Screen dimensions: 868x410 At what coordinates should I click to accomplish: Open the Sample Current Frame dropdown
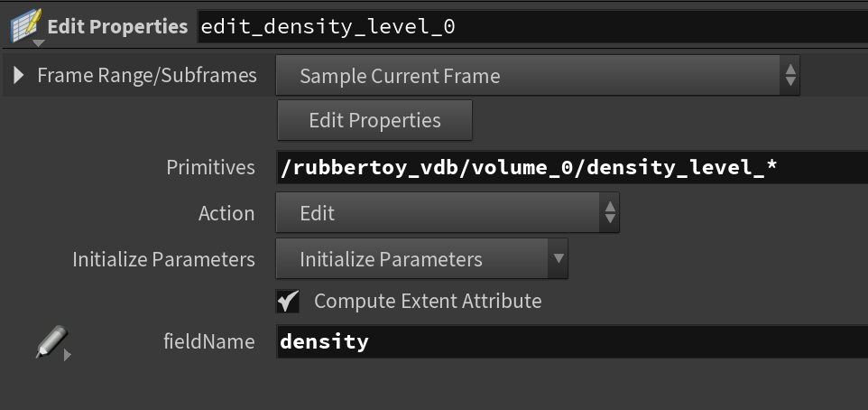(x=538, y=76)
